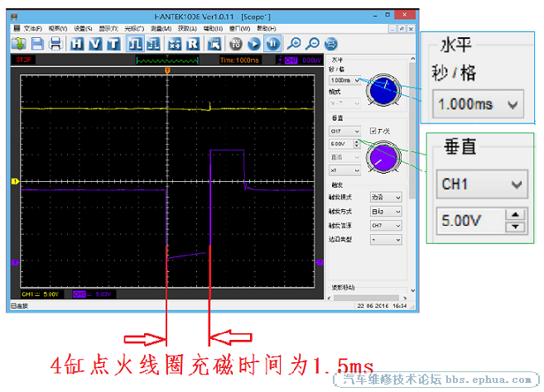Screen dimensions: 544x392
Task: Click the blue horizontal timebase knob
Action: pyautogui.click(x=383, y=90)
